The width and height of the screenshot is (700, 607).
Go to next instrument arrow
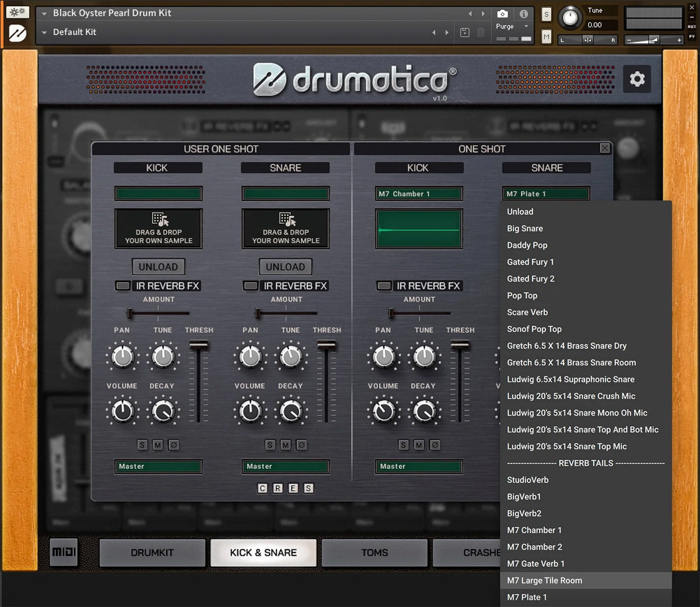pos(483,13)
